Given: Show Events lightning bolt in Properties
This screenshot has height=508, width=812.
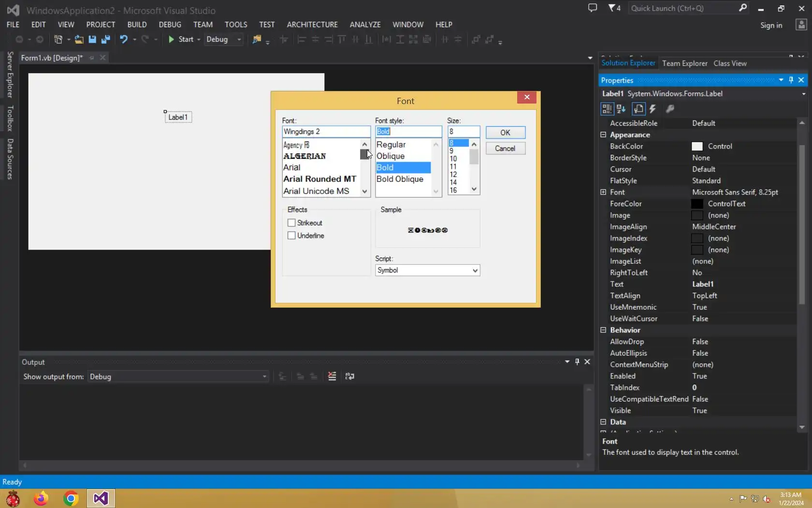Looking at the screenshot, I should click(x=653, y=109).
